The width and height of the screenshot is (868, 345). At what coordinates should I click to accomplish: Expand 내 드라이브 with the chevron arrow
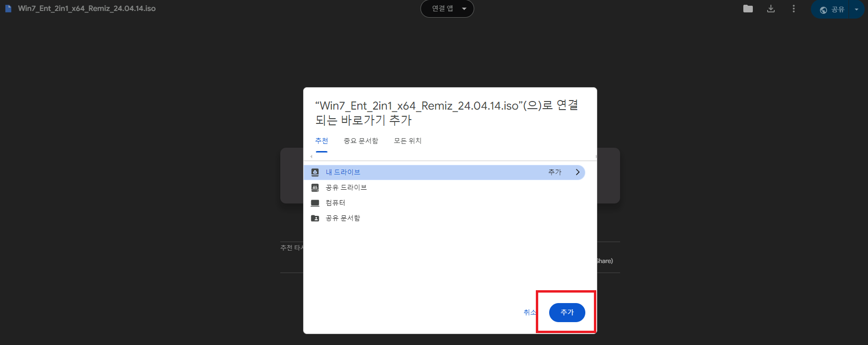point(578,172)
